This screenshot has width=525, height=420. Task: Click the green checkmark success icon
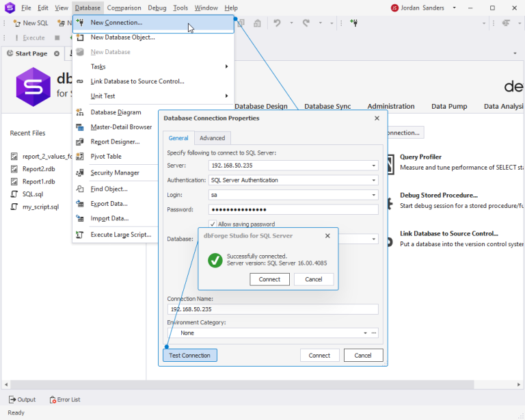click(215, 260)
